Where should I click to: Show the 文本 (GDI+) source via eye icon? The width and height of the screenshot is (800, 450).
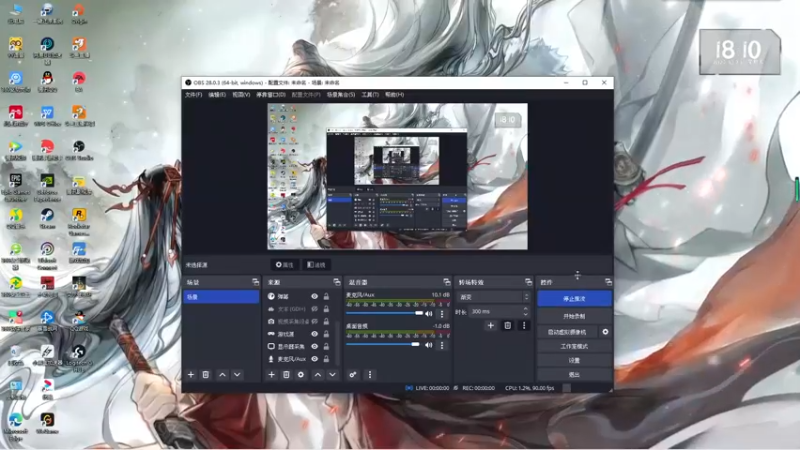[x=315, y=309]
